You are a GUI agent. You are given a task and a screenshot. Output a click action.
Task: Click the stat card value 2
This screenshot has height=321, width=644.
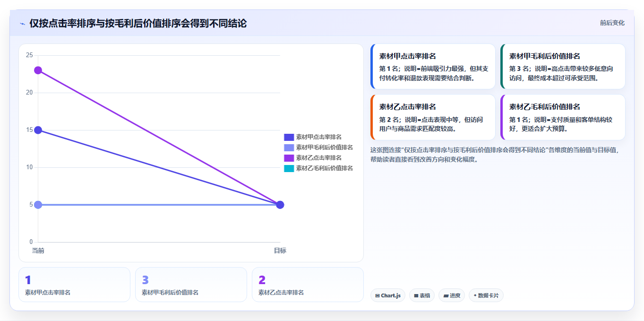[262, 280]
